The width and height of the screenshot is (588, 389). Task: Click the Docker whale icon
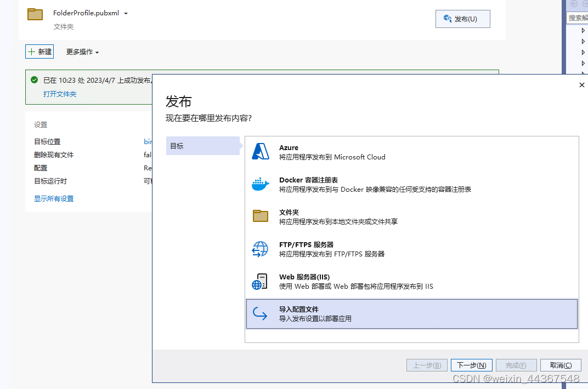click(260, 184)
